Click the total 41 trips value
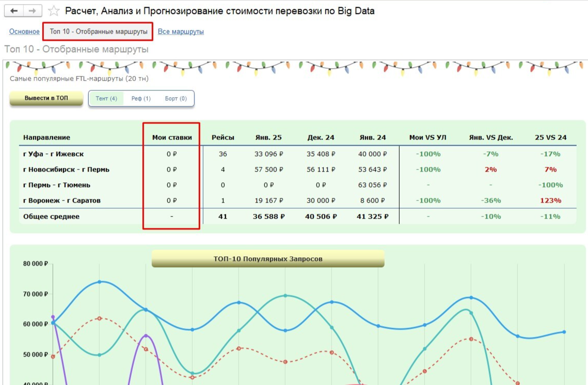588x385 pixels. [223, 217]
